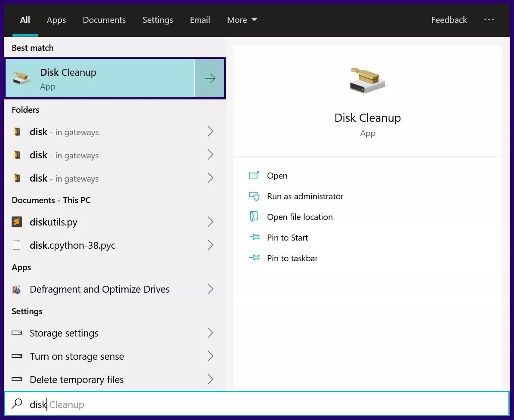514x420 pixels.
Task: Open the diskutils.py document result
Action: tap(114, 222)
